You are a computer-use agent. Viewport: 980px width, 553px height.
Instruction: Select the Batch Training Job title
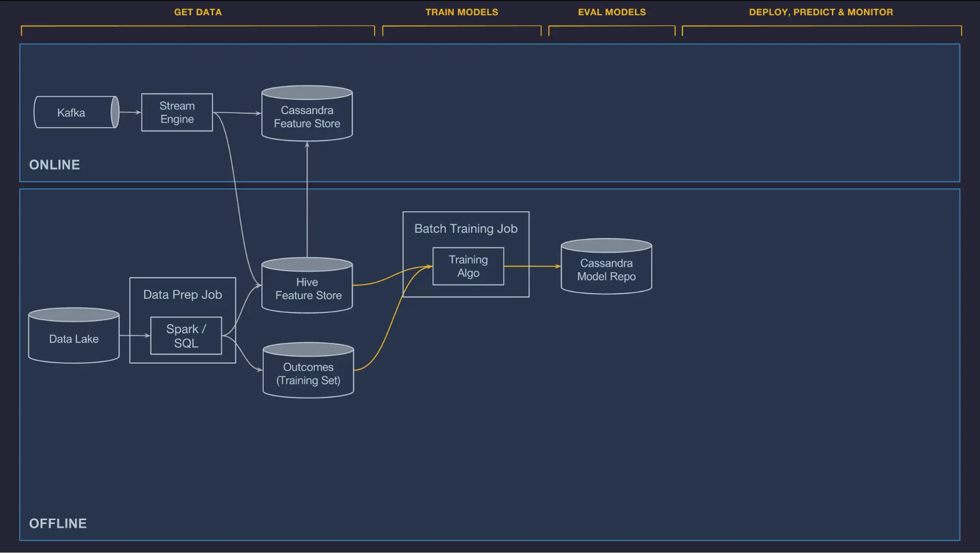click(x=465, y=228)
